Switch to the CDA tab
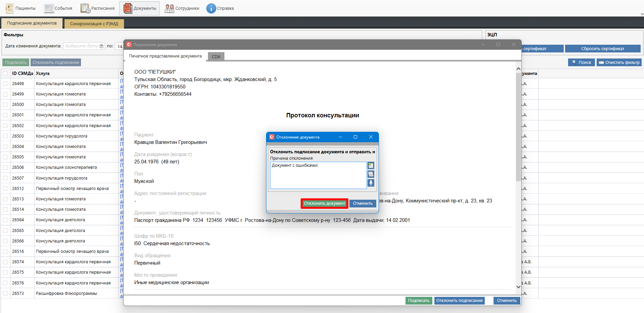The image size is (644, 313). point(216,56)
